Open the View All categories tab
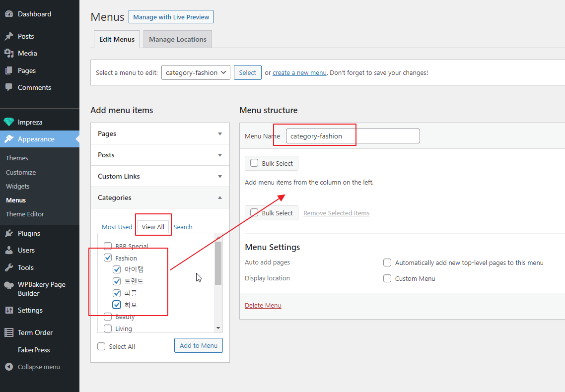This screenshot has width=565, height=392. [x=153, y=227]
